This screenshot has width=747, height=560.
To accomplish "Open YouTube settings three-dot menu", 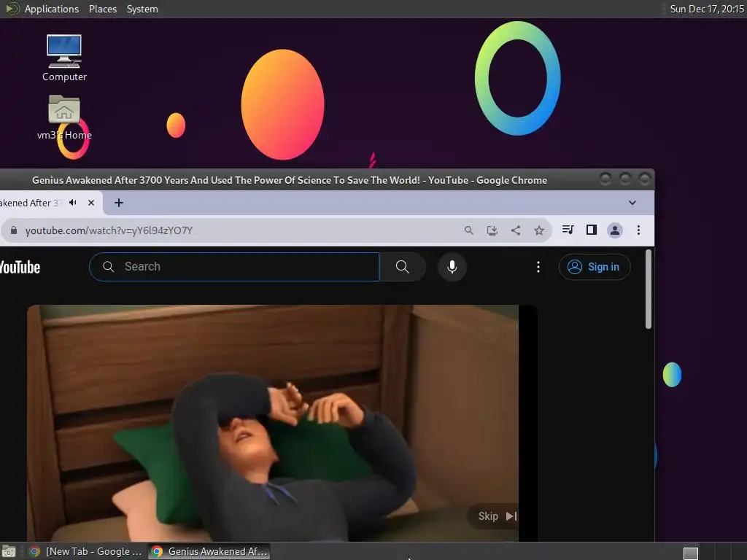I will tap(538, 267).
